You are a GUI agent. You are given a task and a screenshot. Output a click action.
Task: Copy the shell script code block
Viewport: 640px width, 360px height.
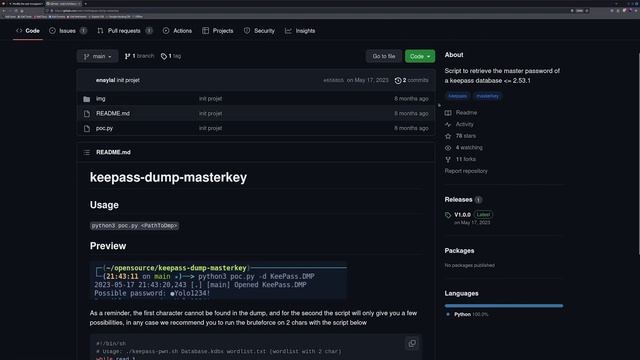point(412,343)
